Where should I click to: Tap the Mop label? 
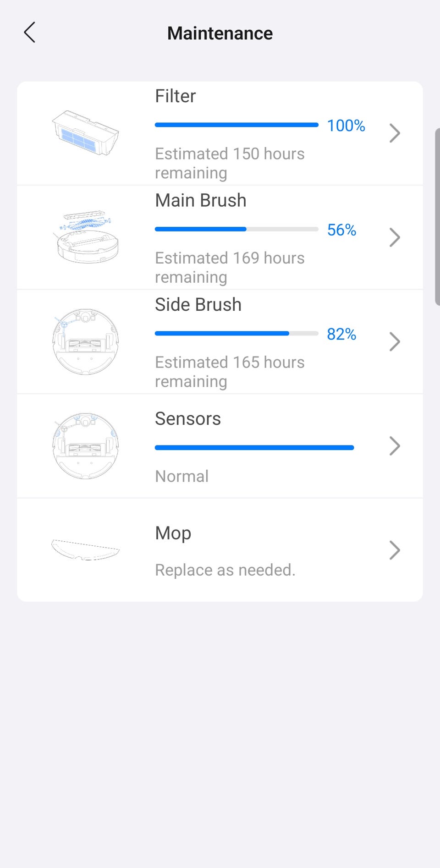(173, 533)
